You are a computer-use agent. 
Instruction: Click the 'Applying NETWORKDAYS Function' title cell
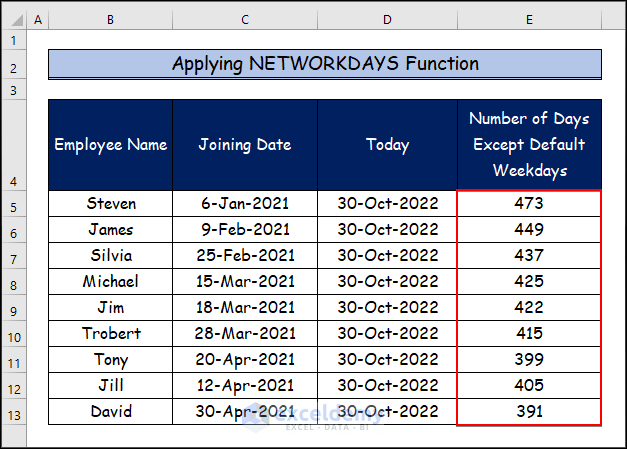click(325, 64)
